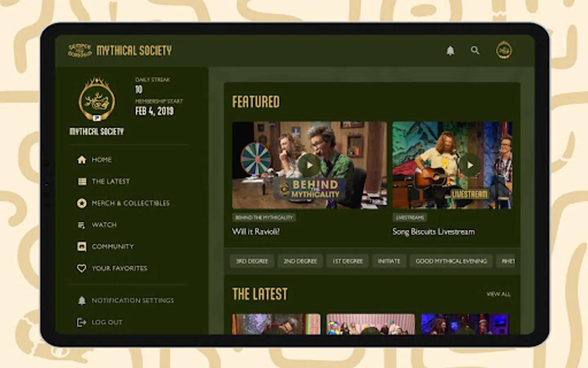Open third purple thumbnail in The Latest

pyautogui.click(x=465, y=324)
